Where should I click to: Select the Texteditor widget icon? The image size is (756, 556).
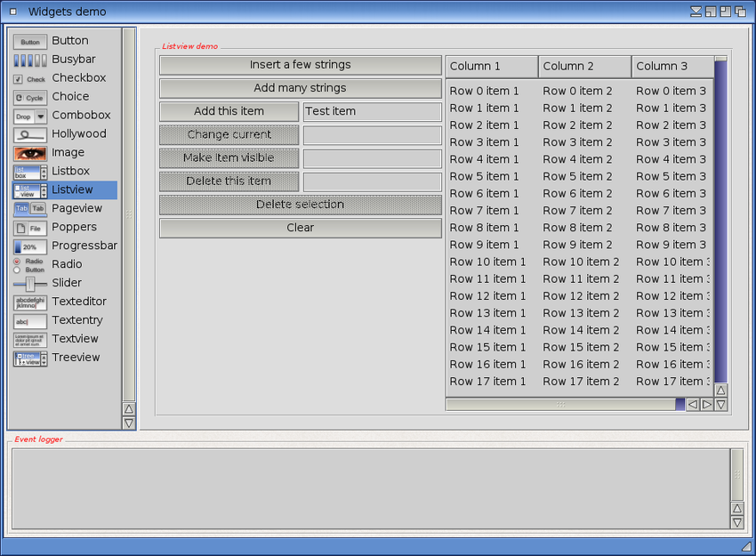30,302
